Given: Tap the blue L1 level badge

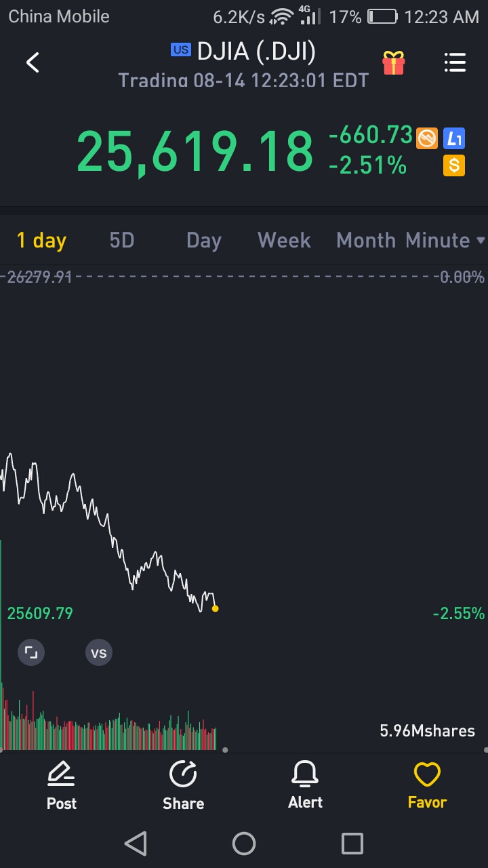Looking at the screenshot, I should point(454,139).
